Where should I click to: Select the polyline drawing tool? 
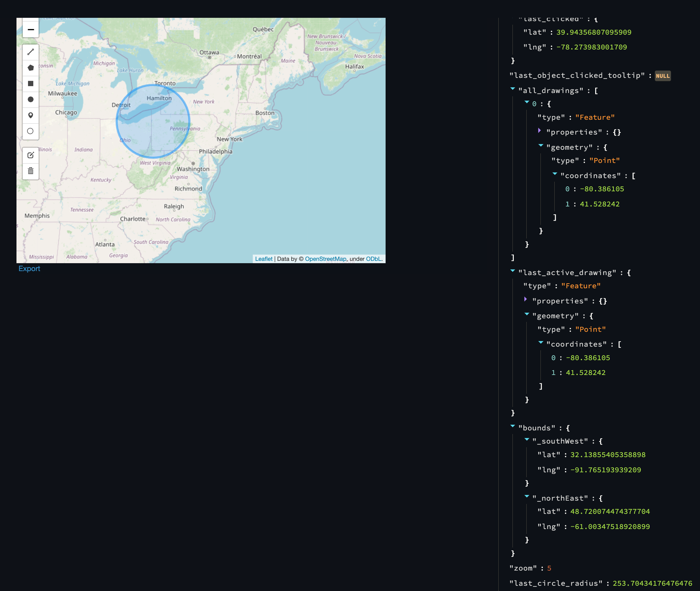pyautogui.click(x=30, y=52)
